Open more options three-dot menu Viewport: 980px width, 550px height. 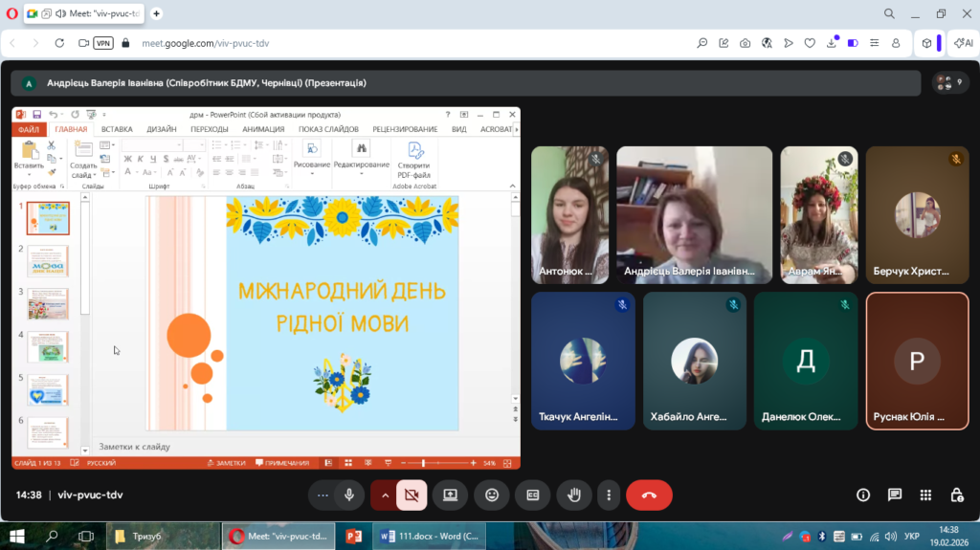click(609, 495)
